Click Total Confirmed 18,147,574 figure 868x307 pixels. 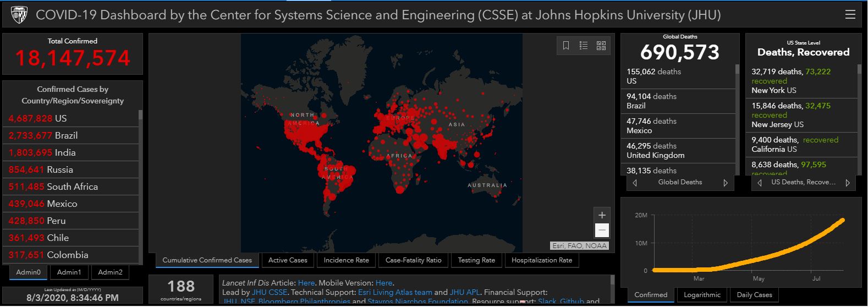point(73,58)
